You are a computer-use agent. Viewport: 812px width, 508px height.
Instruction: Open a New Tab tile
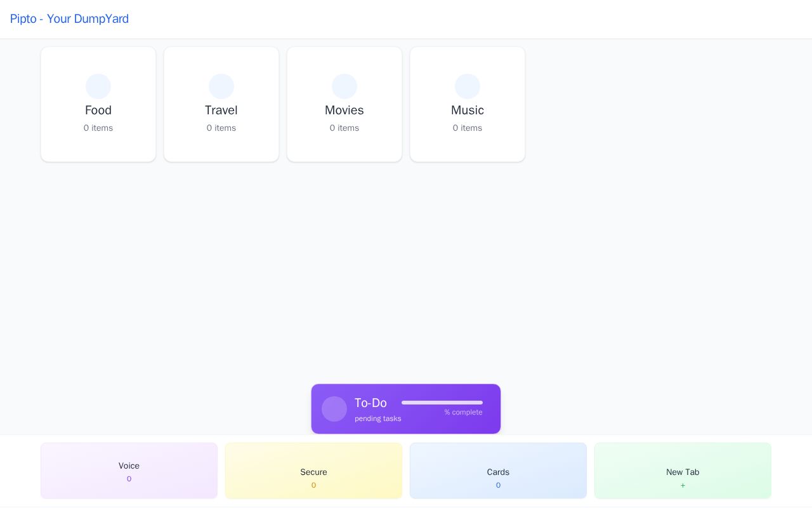click(683, 471)
